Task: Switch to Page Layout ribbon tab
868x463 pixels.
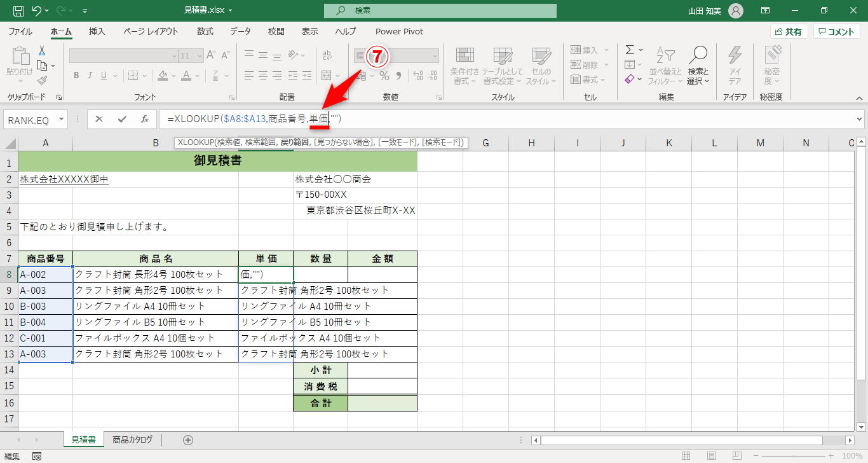Action: coord(151,31)
